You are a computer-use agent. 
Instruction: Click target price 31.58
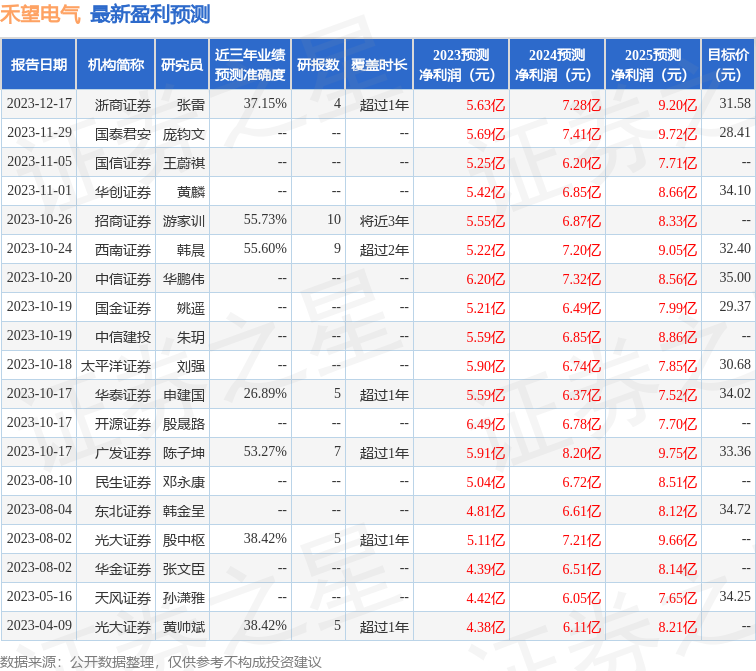(735, 104)
